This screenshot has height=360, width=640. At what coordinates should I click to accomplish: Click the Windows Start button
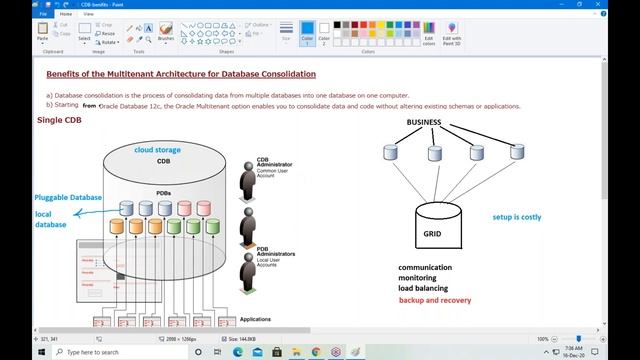tap(42, 352)
